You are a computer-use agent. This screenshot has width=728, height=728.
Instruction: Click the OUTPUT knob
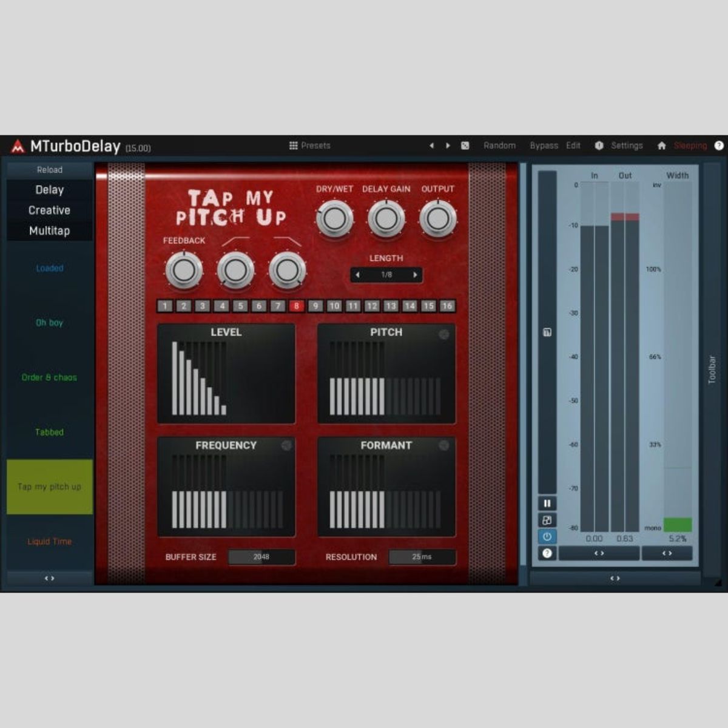coord(438,219)
